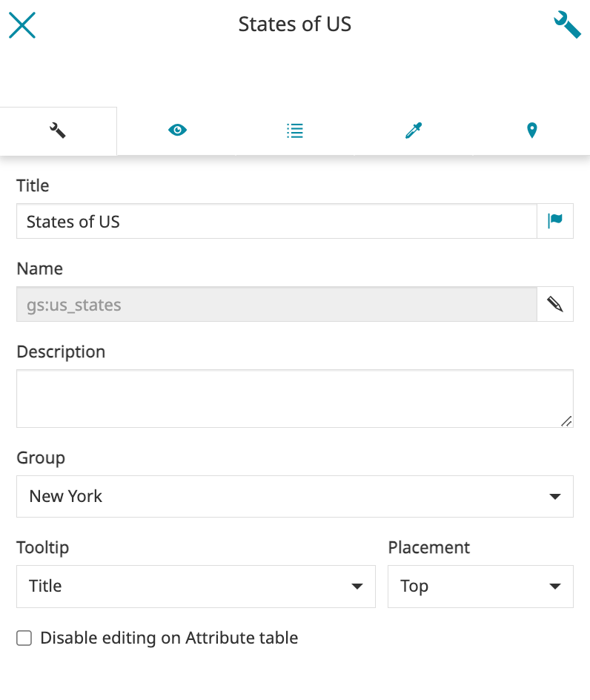590x700 pixels.
Task: Expand the Group dropdown showing New York
Action: tap(294, 496)
